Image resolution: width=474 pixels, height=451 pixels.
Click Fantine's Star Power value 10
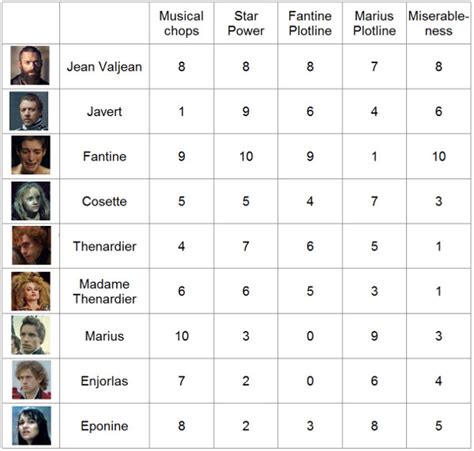246,156
